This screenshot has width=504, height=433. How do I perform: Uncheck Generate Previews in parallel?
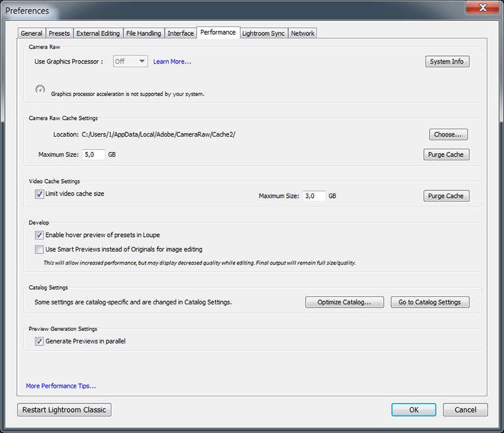tap(39, 341)
